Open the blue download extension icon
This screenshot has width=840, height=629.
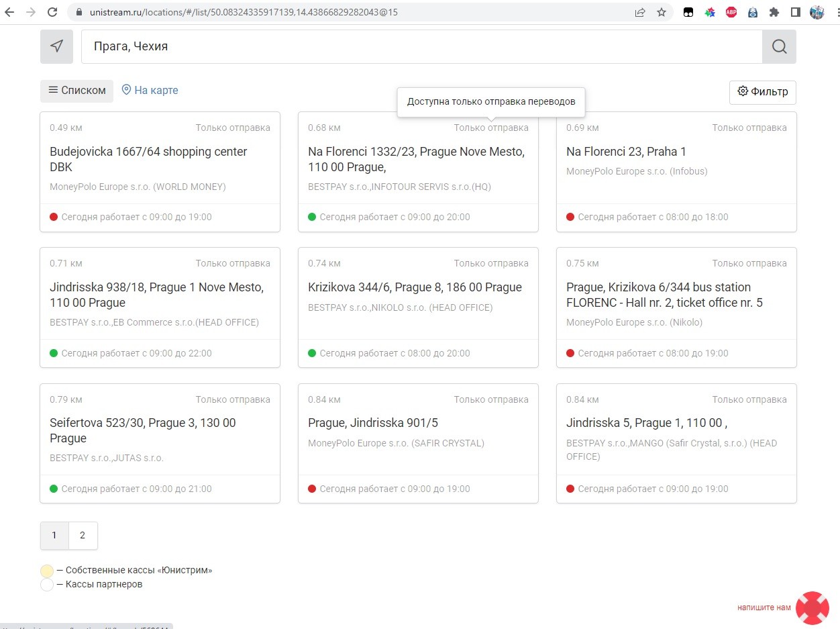753,12
